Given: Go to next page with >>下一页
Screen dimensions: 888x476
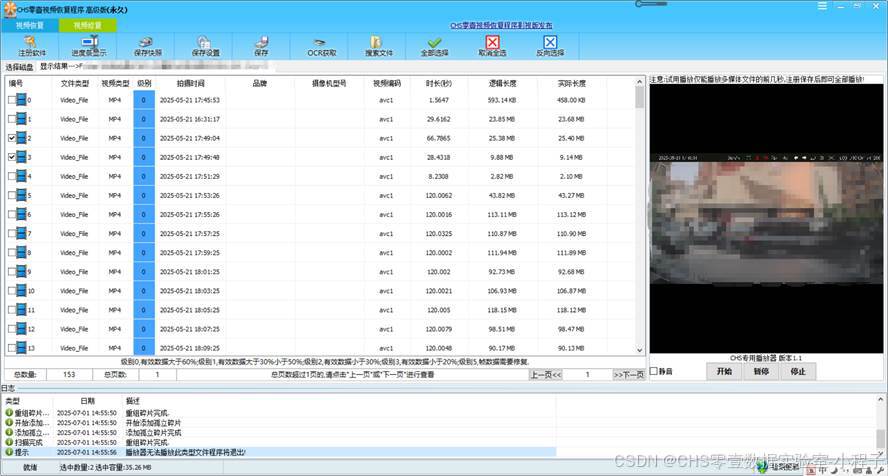Looking at the screenshot, I should click(629, 375).
